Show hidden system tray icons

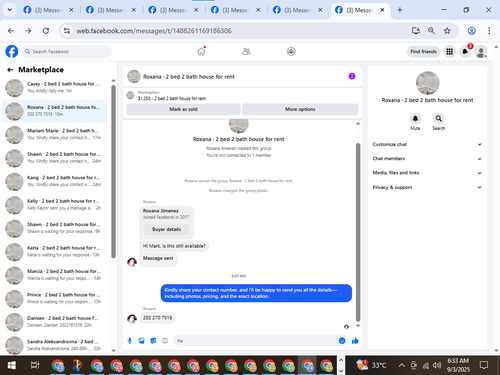click(x=402, y=366)
